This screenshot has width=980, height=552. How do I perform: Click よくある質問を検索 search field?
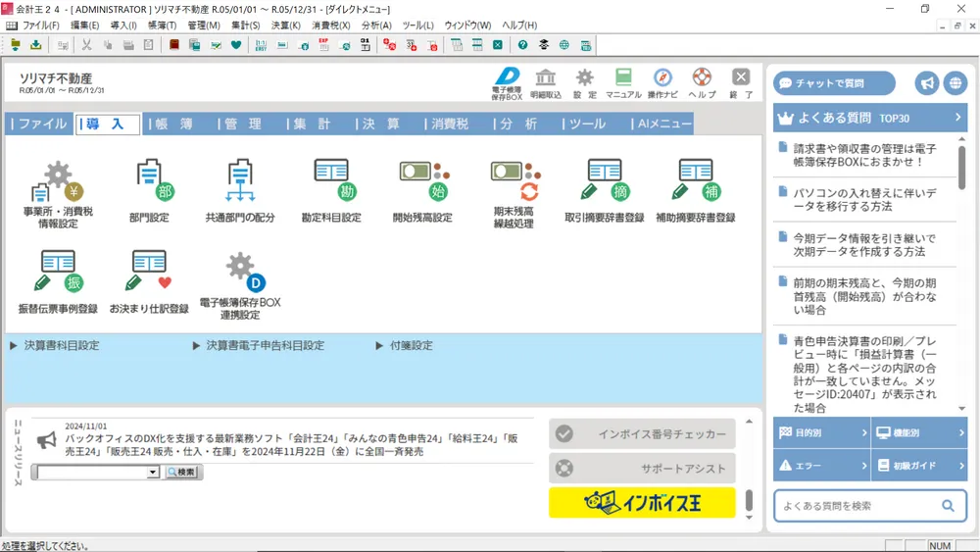point(856,506)
